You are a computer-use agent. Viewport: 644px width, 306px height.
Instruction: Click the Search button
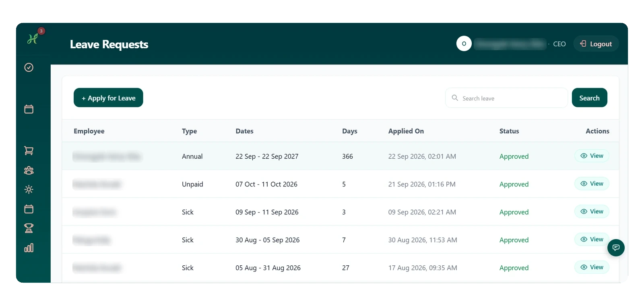(x=589, y=98)
